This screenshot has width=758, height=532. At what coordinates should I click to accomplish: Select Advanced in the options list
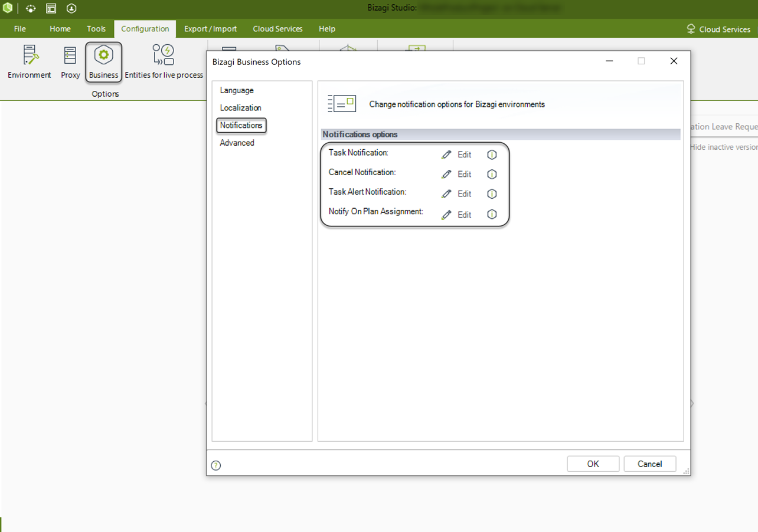pyautogui.click(x=237, y=143)
